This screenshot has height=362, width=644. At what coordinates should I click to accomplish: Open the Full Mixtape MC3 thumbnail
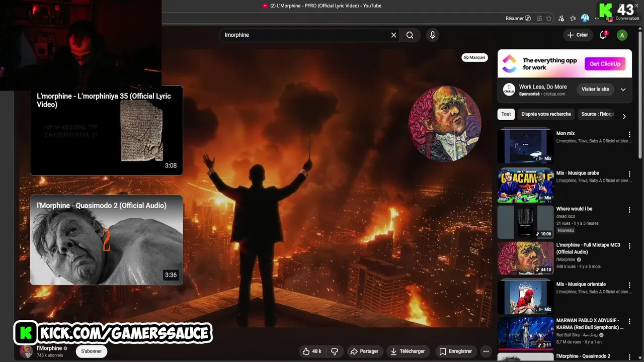click(x=525, y=258)
